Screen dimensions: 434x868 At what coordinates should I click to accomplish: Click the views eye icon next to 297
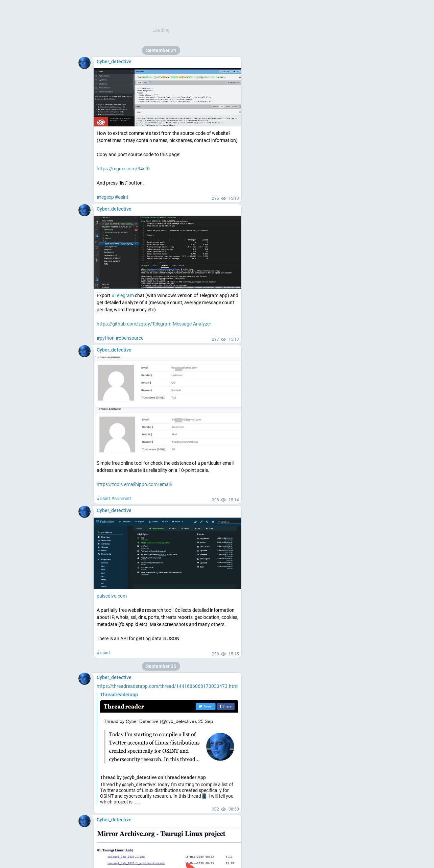click(223, 339)
